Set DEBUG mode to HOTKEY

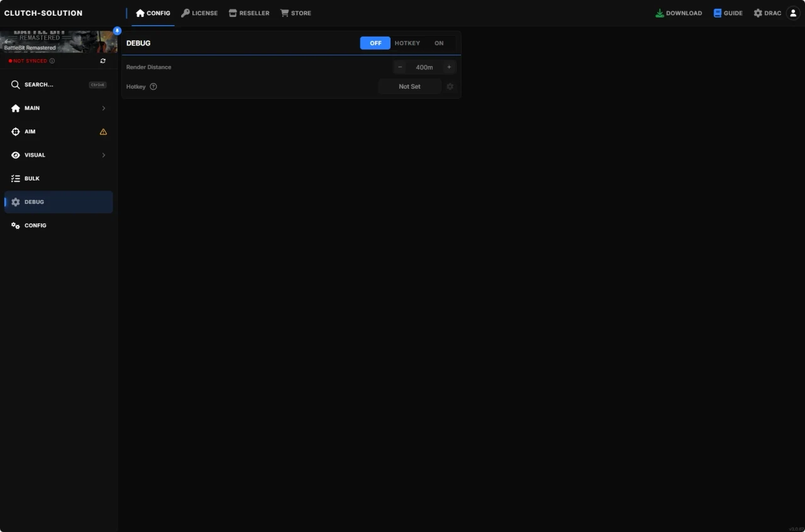[407, 43]
